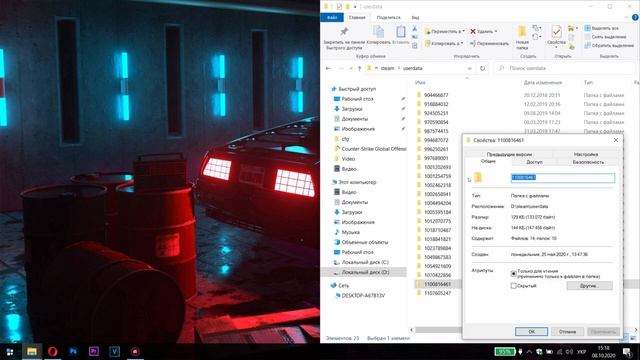The height and width of the screenshot is (360, 640).
Task: Open recent locations dropdown beside forward arrow
Action: point(351,68)
